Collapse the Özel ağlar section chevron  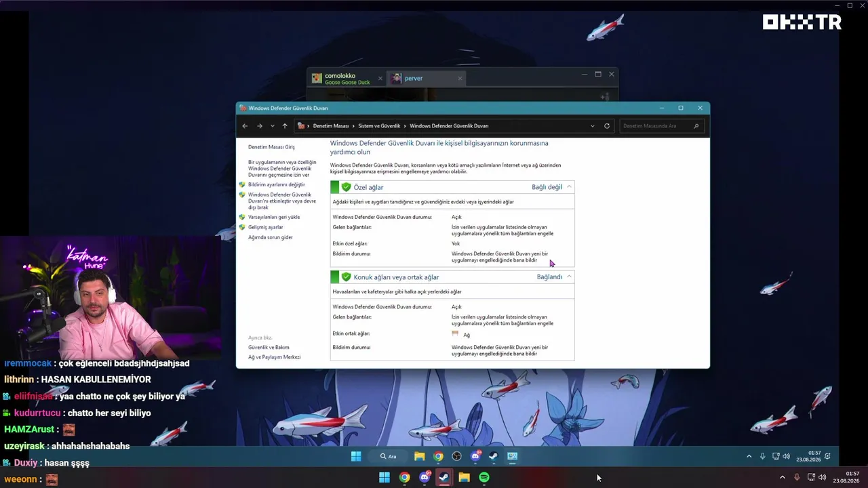(569, 187)
